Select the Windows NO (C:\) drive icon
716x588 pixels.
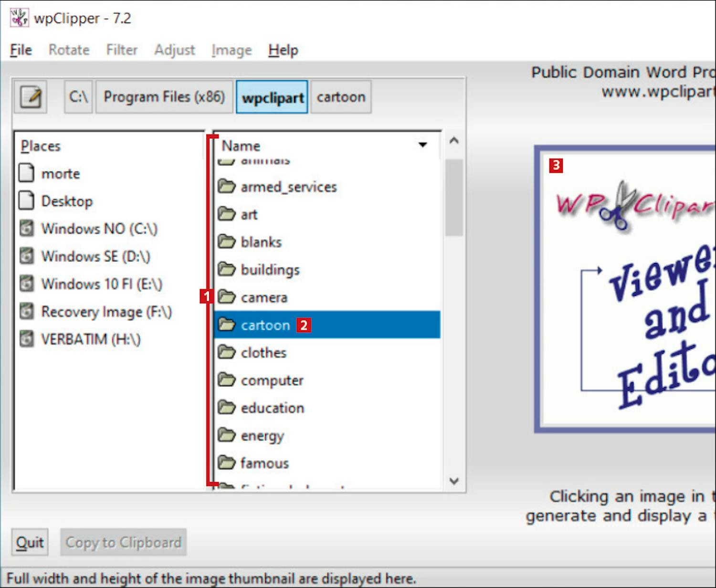[x=27, y=229]
